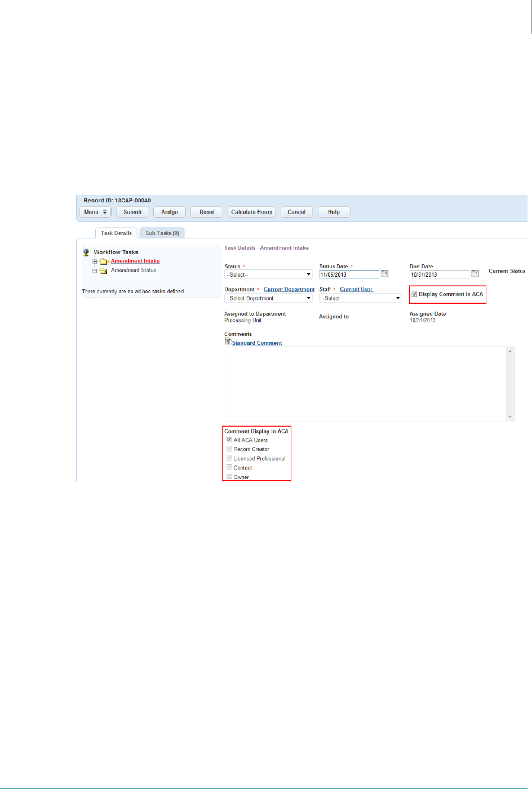This screenshot has height=789, width=532.
Task: Switch to the Sub Tasks (0) tab
Action: tap(162, 233)
